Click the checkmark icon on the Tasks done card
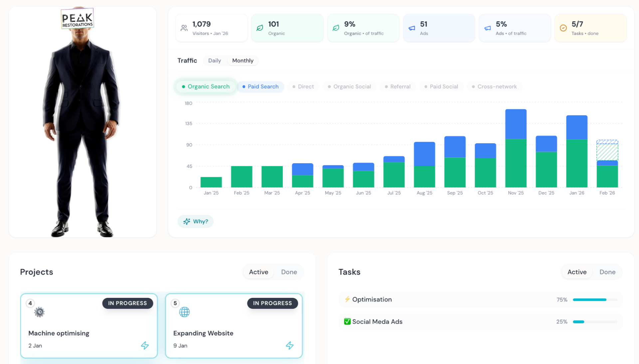639x364 pixels. click(563, 28)
